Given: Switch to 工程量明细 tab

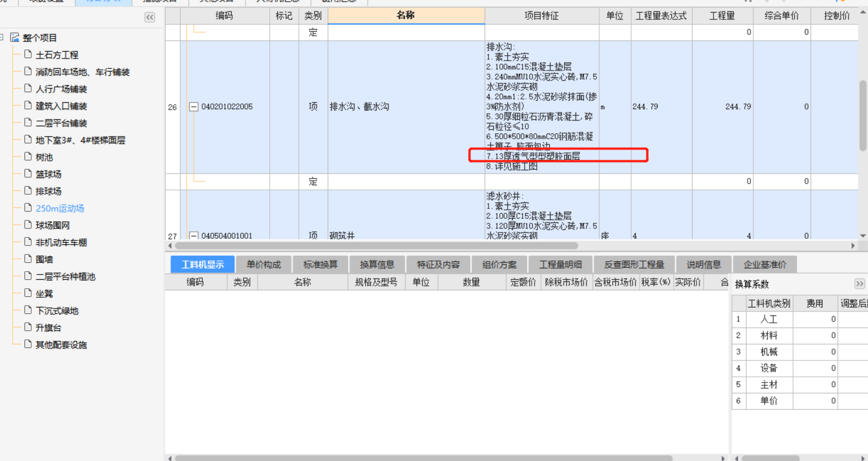Looking at the screenshot, I should [x=560, y=264].
